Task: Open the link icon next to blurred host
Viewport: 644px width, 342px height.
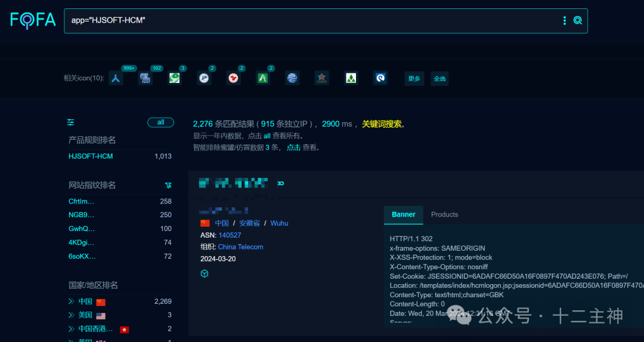Action: (280, 183)
